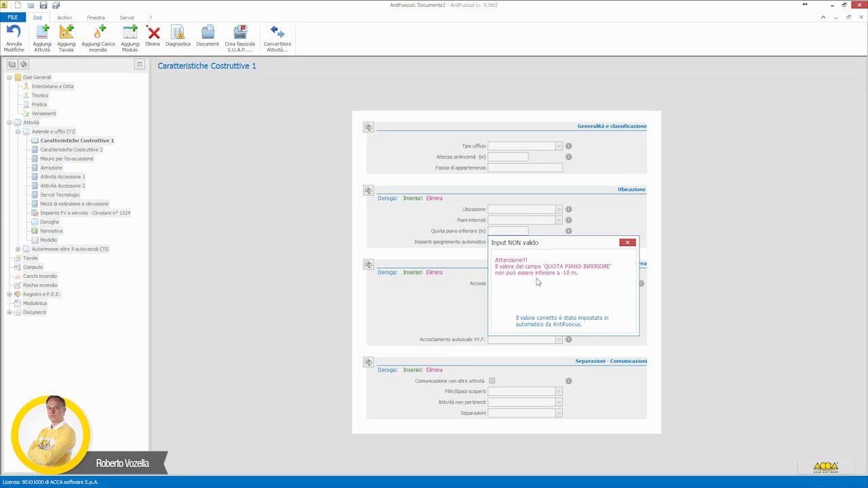Expand the Documenti tree node
This screenshot has height=488, width=868.
[x=9, y=312]
